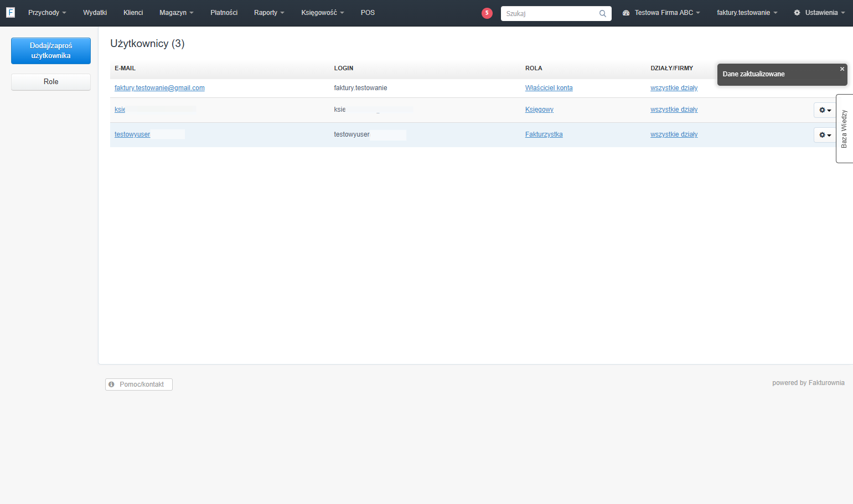Click the Pomoc/kontakt button
Viewport: 853px width, 504px height.
click(x=139, y=385)
